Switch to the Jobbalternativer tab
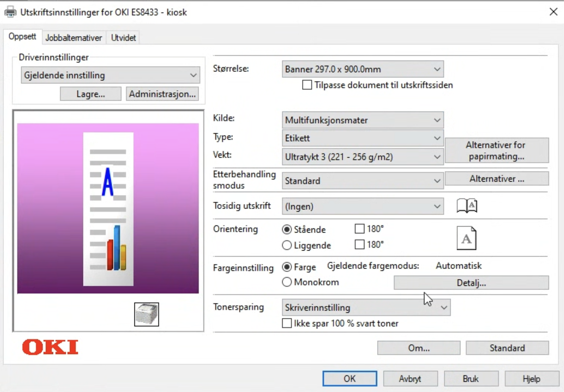This screenshot has width=564, height=392. click(74, 38)
